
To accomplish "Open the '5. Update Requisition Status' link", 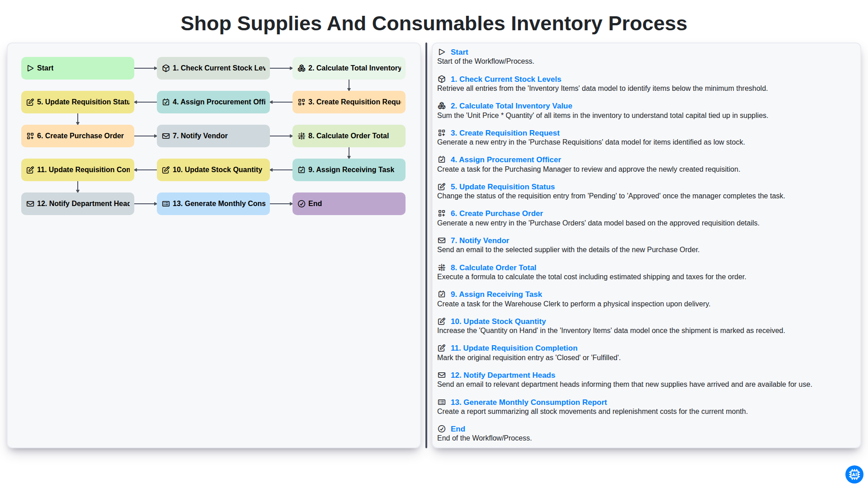I will (x=503, y=187).
